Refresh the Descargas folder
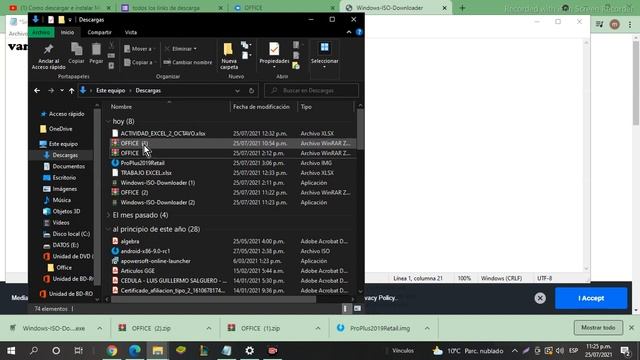This screenshot has height=360, width=640. coord(251,91)
